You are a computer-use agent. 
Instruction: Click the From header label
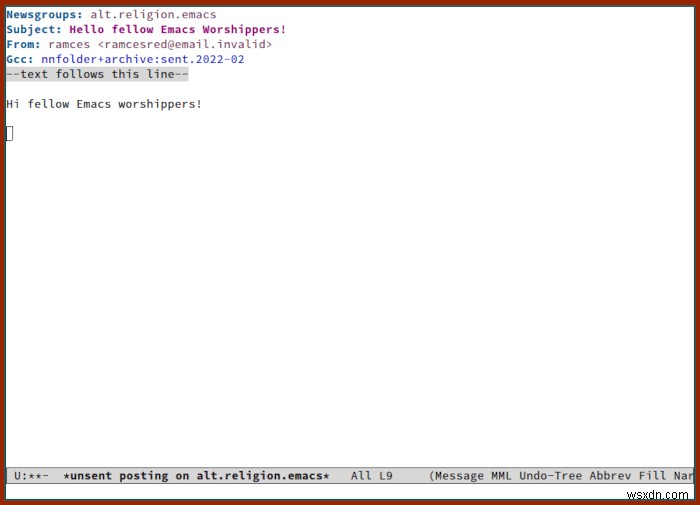coord(23,45)
